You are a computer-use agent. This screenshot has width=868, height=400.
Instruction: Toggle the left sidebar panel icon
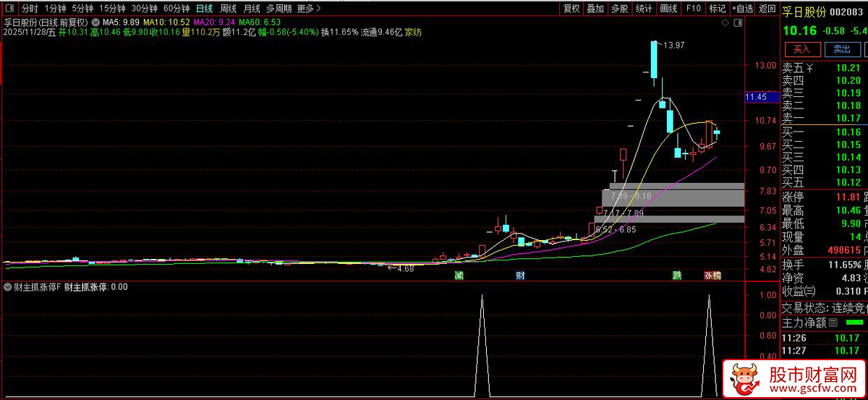tap(9, 9)
